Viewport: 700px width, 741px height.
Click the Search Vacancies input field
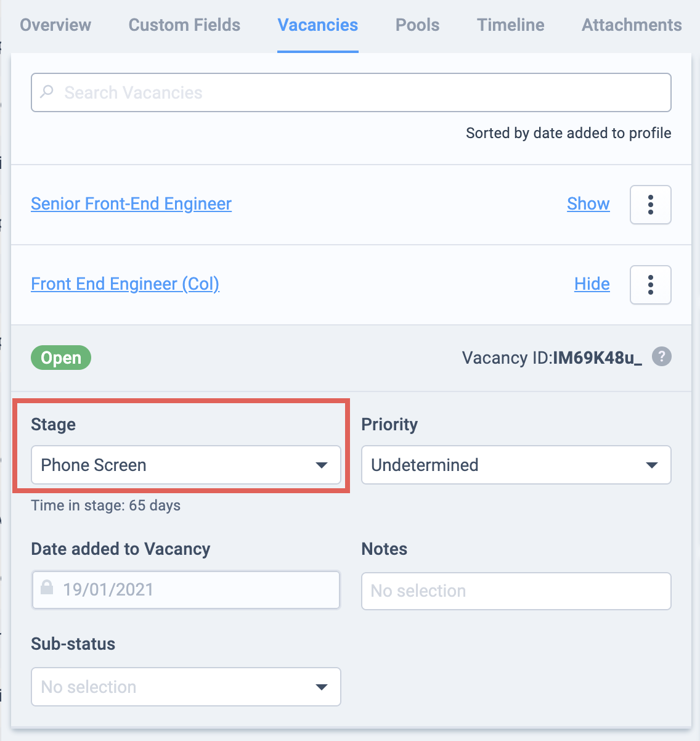pyautogui.click(x=351, y=92)
